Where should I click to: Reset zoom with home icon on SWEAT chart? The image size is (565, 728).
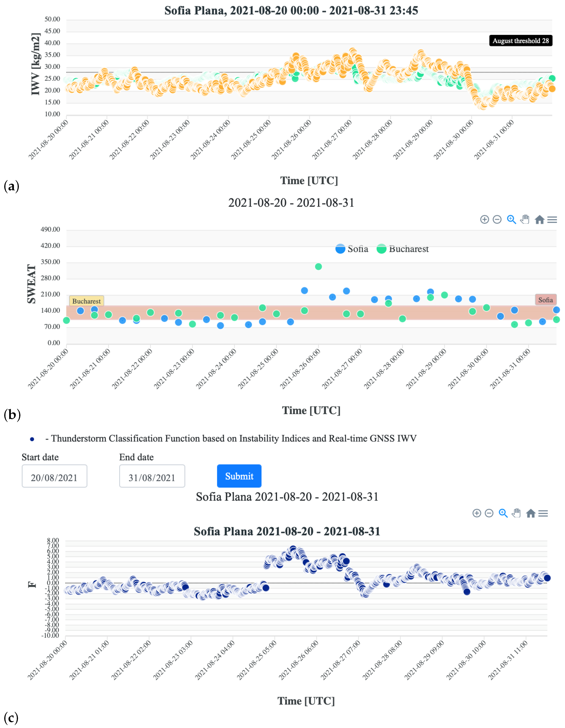click(539, 220)
